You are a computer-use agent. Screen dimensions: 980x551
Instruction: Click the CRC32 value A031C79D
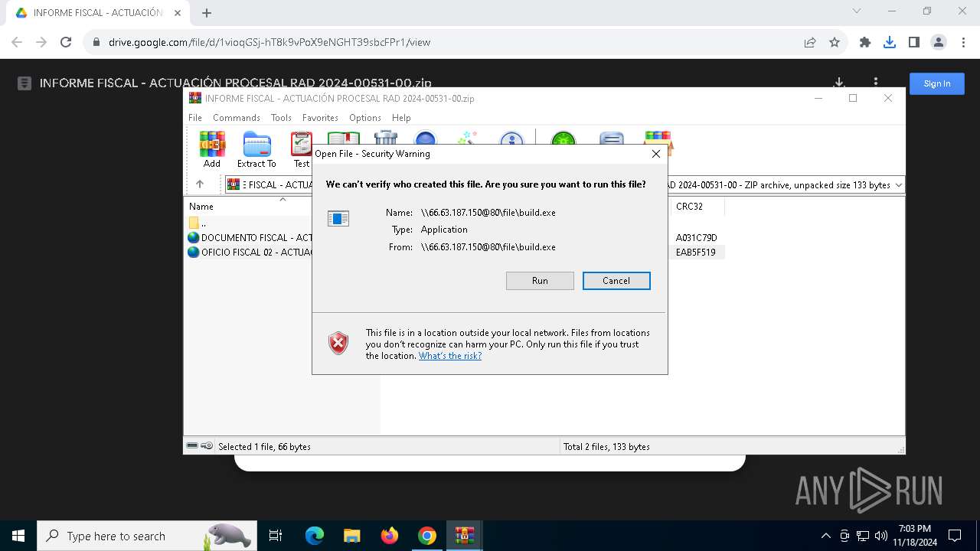pos(696,238)
